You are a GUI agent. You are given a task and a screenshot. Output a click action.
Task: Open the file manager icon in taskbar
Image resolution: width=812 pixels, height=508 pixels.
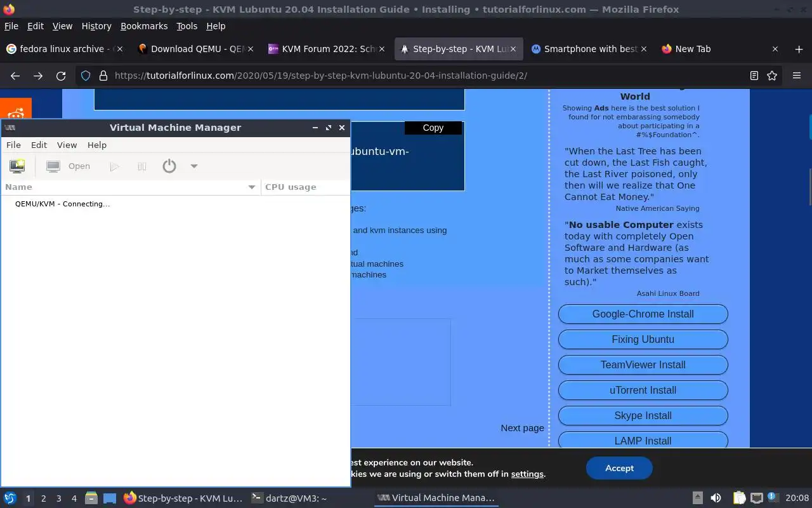pyautogui.click(x=91, y=498)
